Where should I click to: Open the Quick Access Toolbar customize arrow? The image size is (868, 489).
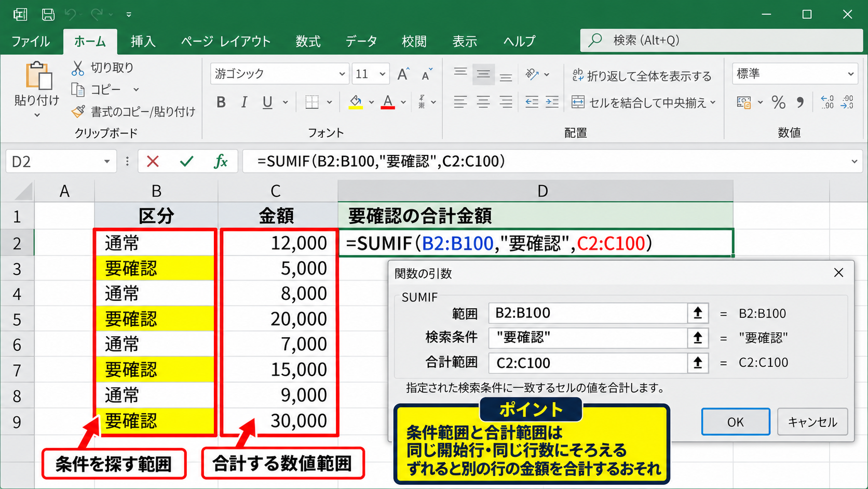pyautogui.click(x=129, y=15)
